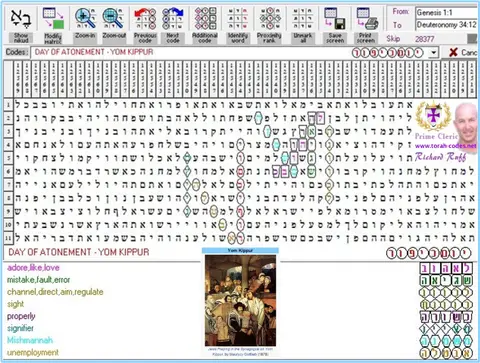Select the 'properly' term
480x363 pixels.
tap(21, 316)
